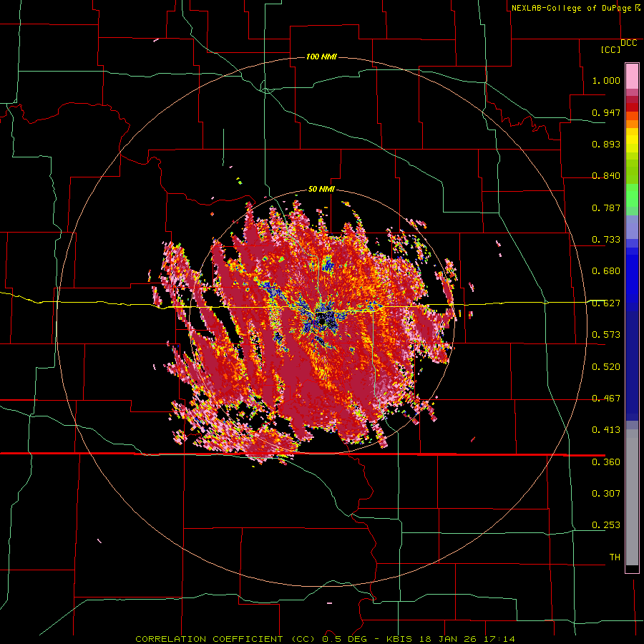The image size is (644, 644).
Task: Click the 0.947 color scale value
Action: click(x=606, y=112)
